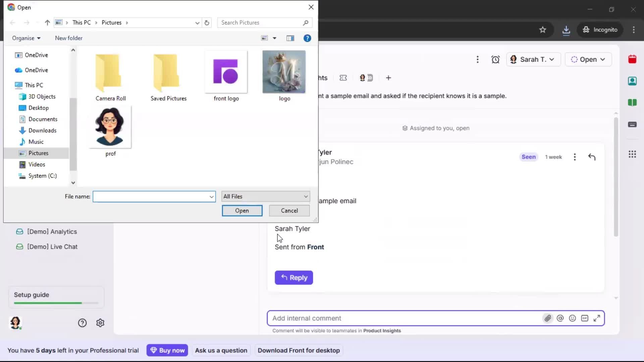
Task: Open the contacts panel in right sidebar
Action: [633, 81]
